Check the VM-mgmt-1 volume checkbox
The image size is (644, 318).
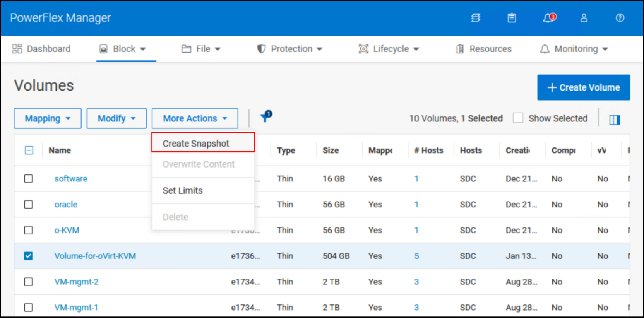(x=28, y=308)
